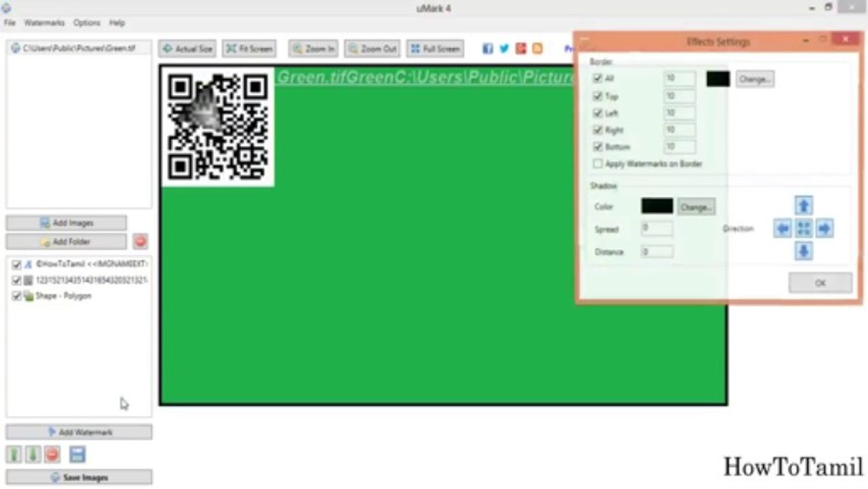Screen dimensions: 868x489
Task: Click the Add Folder button
Action: (67, 242)
